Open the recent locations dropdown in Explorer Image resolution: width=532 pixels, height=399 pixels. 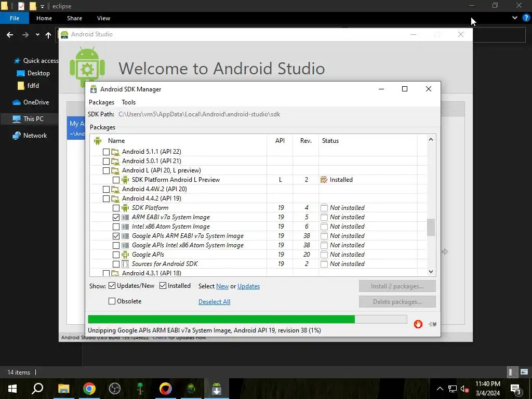[37, 35]
